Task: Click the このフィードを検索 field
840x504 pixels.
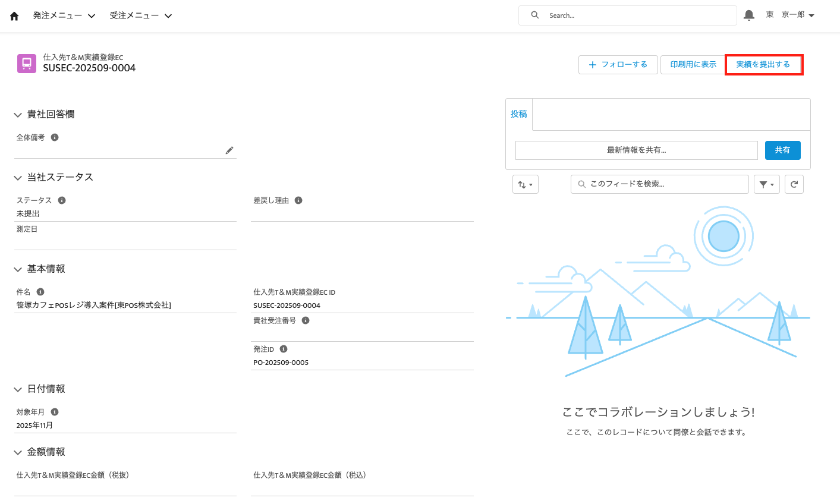Action: click(659, 184)
